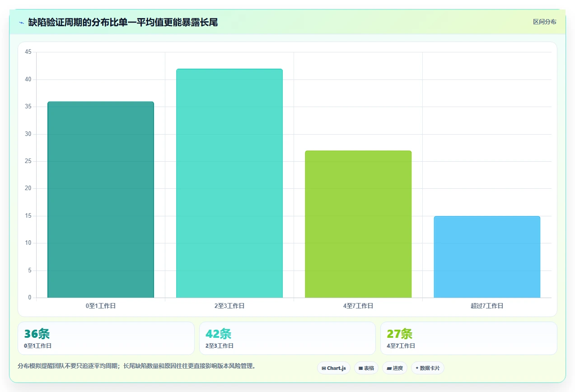This screenshot has height=392, width=575.
Task: Click x-axis label 2至3工作日
Action: [229, 306]
